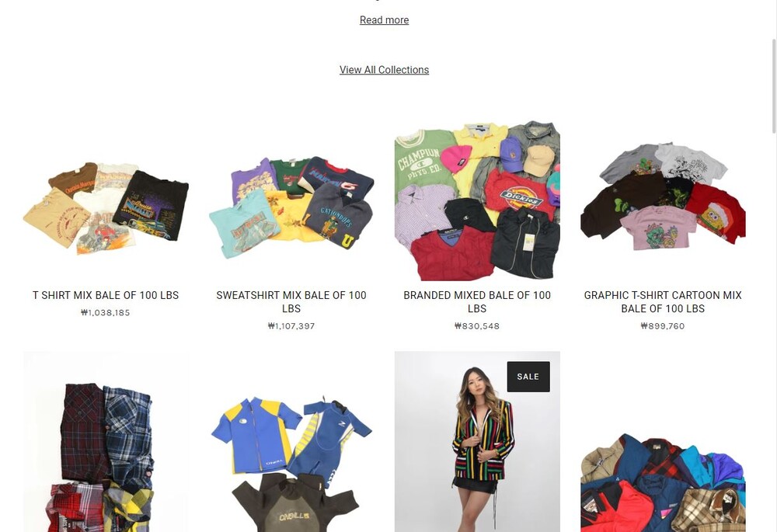Viewport: 777px width, 532px height.
Task: Click the Read more link
Action: (x=384, y=20)
